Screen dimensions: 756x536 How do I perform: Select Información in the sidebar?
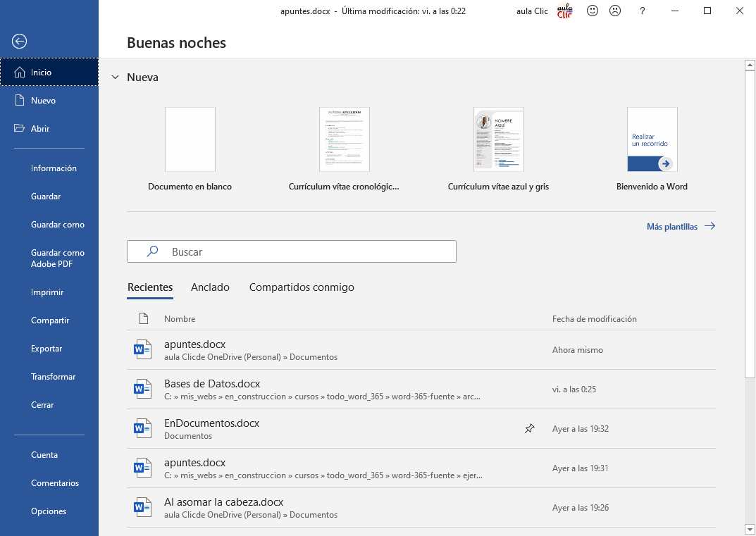(x=54, y=168)
